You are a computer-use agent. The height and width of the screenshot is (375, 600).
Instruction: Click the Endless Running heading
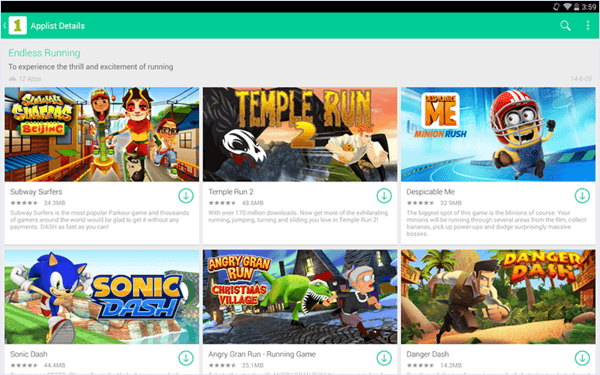(44, 53)
